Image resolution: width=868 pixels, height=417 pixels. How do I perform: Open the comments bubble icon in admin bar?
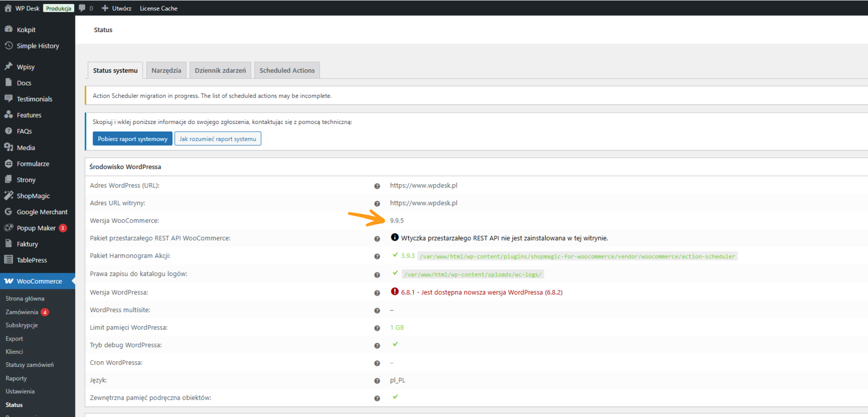82,8
